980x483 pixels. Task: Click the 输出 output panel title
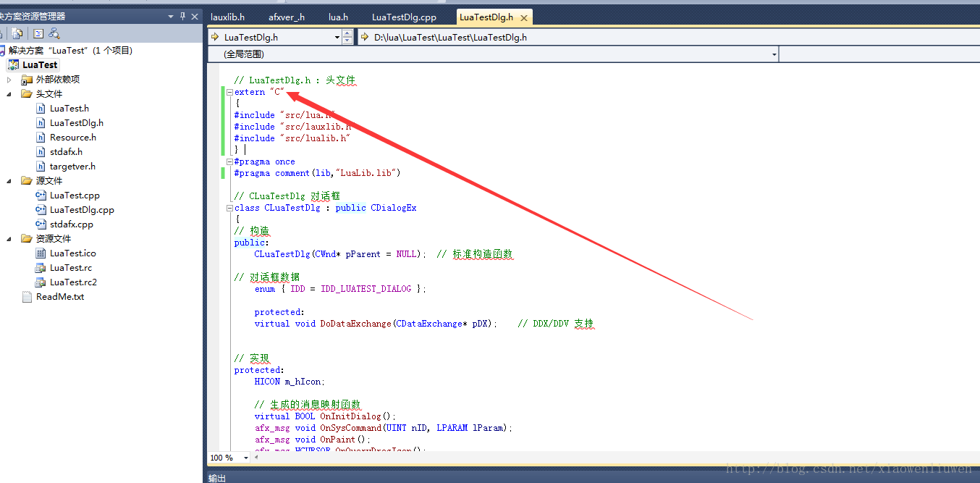coord(217,478)
